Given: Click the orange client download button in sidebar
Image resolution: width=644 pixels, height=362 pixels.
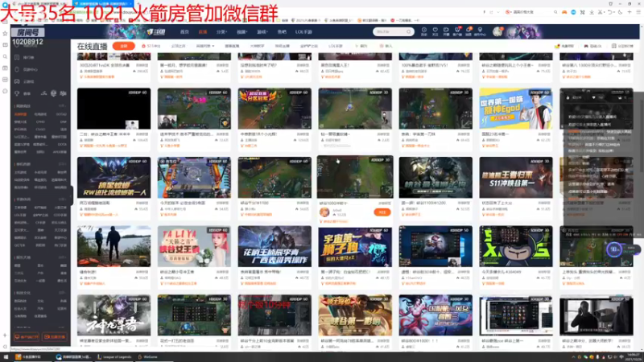Looking at the screenshot, I should click(27, 336).
